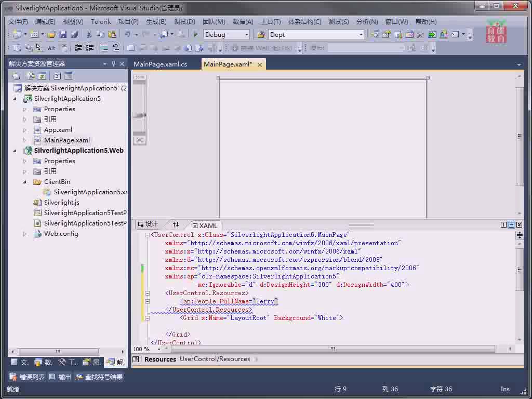Click the Save All icon
The image size is (532, 399).
click(74, 34)
